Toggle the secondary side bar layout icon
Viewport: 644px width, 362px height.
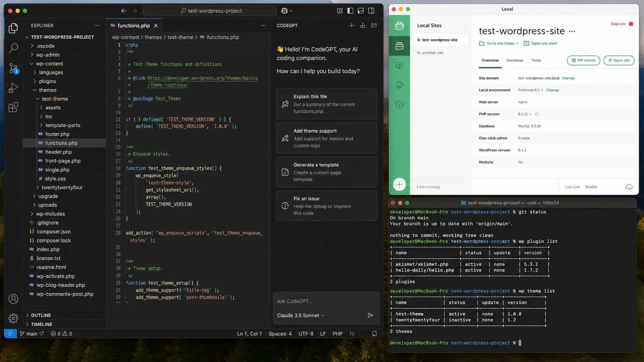371,11
